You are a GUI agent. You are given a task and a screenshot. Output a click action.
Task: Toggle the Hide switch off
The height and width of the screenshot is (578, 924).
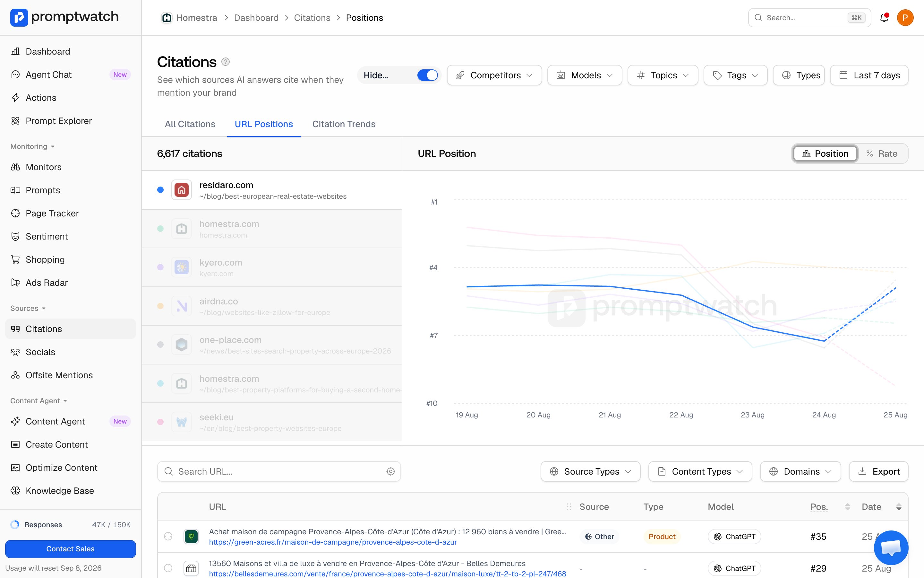tap(427, 75)
